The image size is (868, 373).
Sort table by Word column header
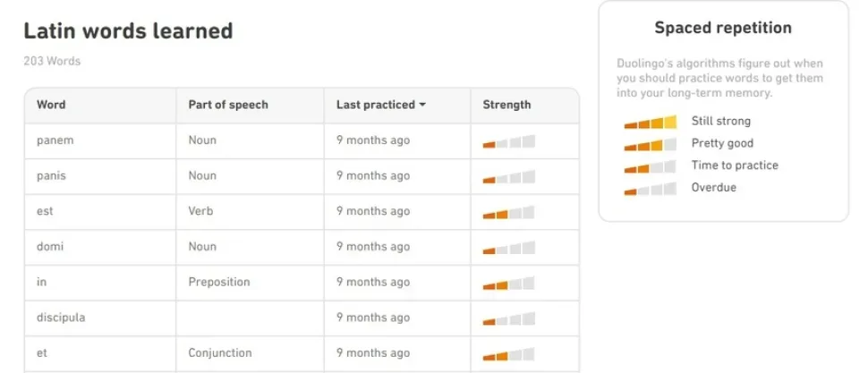click(x=51, y=105)
